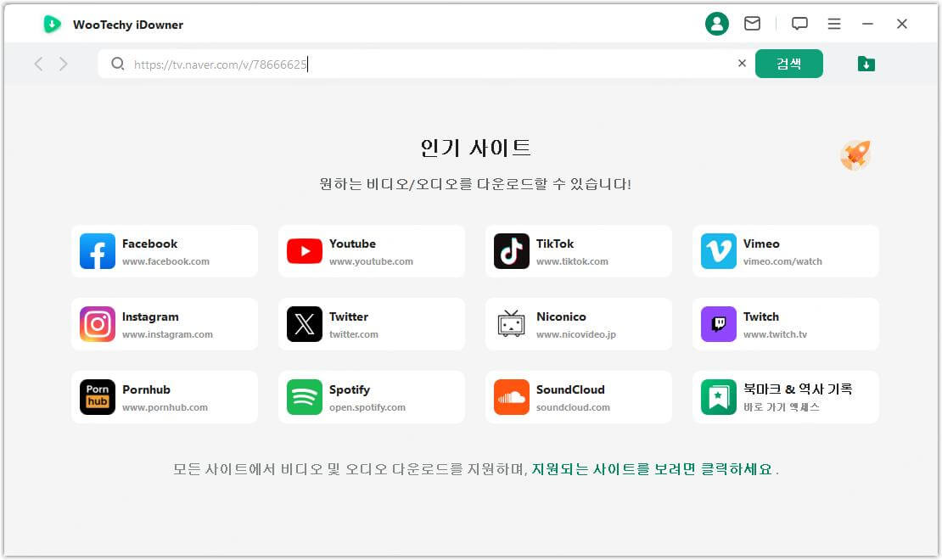The width and height of the screenshot is (942, 560).
Task: Open TikTok video downloader
Action: point(578,250)
